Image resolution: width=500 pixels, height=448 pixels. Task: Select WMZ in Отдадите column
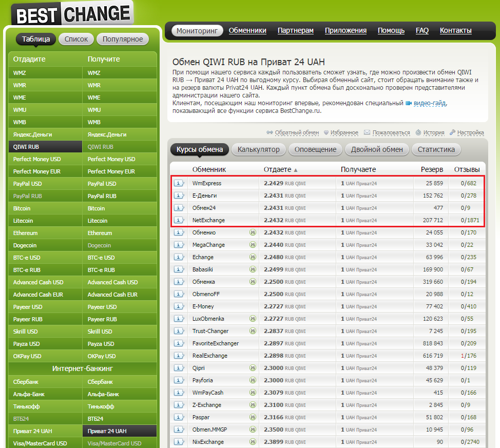[45, 73]
